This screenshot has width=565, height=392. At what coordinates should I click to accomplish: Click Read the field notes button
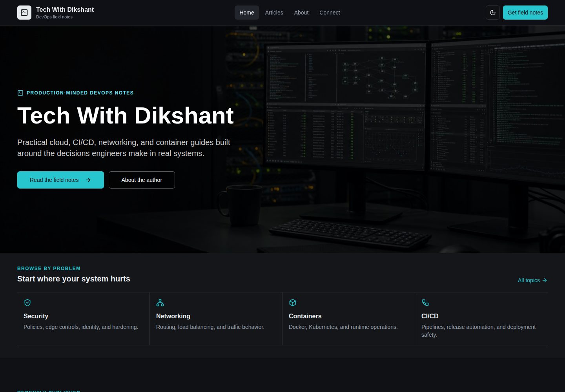(x=60, y=180)
